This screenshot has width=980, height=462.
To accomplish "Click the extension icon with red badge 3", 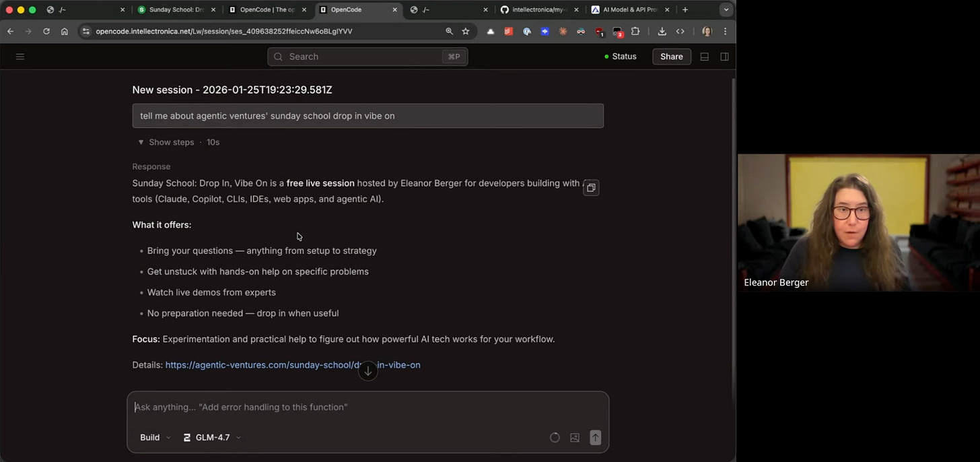I will coord(617,32).
